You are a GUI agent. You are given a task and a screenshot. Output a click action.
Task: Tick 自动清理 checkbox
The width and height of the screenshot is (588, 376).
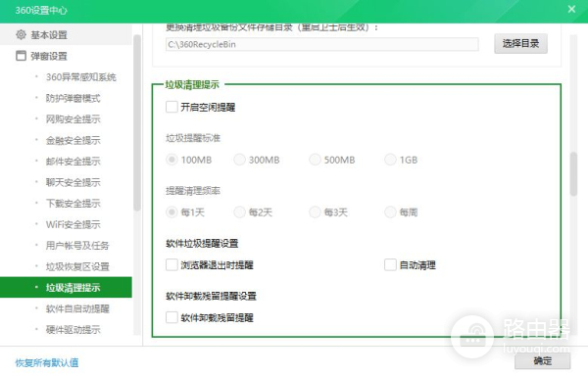click(x=390, y=264)
